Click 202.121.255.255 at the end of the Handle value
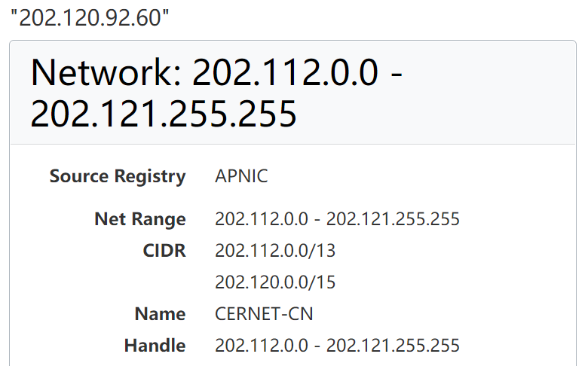Screen dimensions: 588x366 [393, 346]
